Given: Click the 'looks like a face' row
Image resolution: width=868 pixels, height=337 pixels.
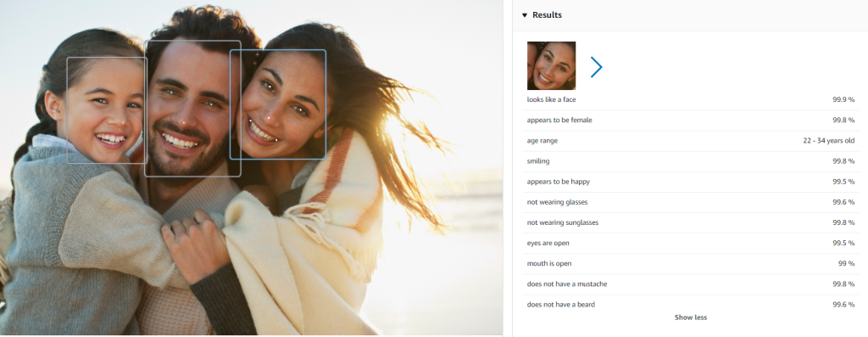Looking at the screenshot, I should point(690,100).
